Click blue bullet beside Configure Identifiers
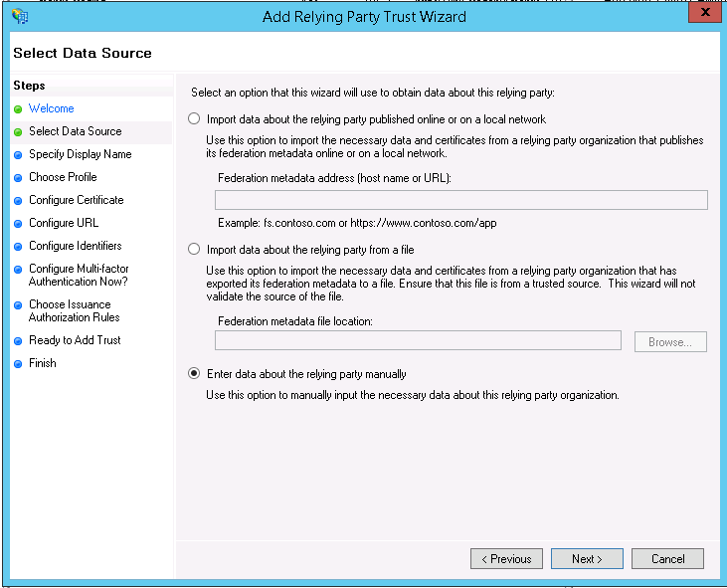Image resolution: width=727 pixels, height=588 pixels. tap(18, 247)
